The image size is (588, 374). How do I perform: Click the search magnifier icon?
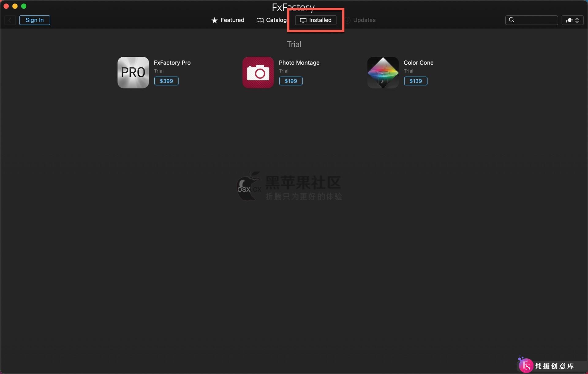click(511, 20)
